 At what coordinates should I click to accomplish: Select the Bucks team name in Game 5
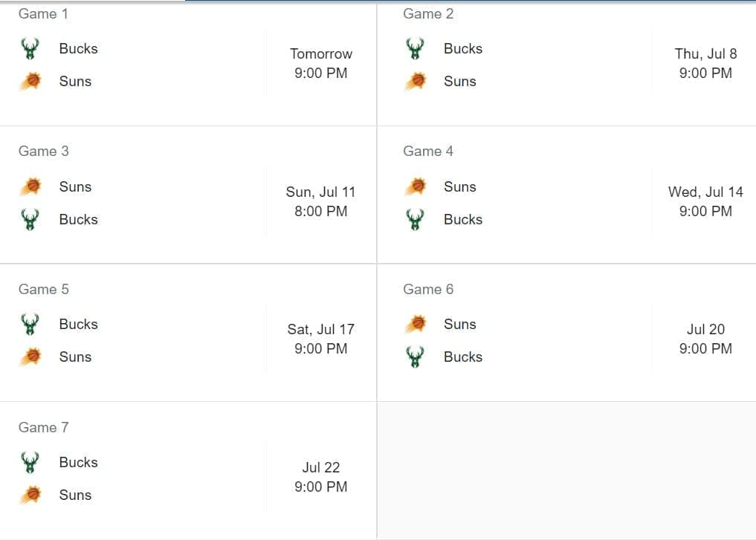pyautogui.click(x=78, y=324)
